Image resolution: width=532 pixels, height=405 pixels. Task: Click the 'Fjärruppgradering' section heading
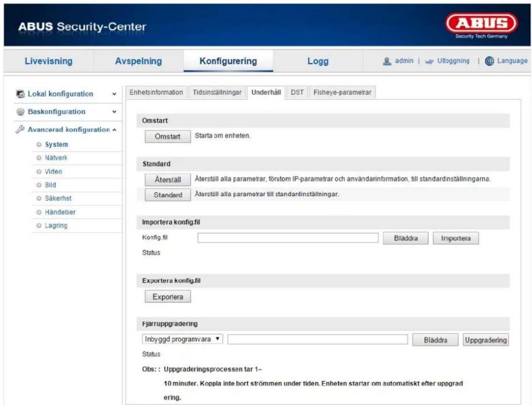[x=170, y=324]
